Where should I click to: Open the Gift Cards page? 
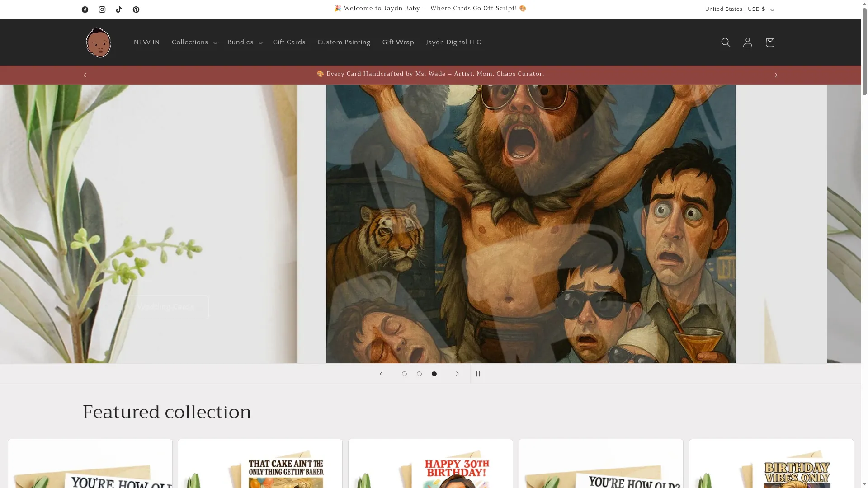tap(289, 42)
